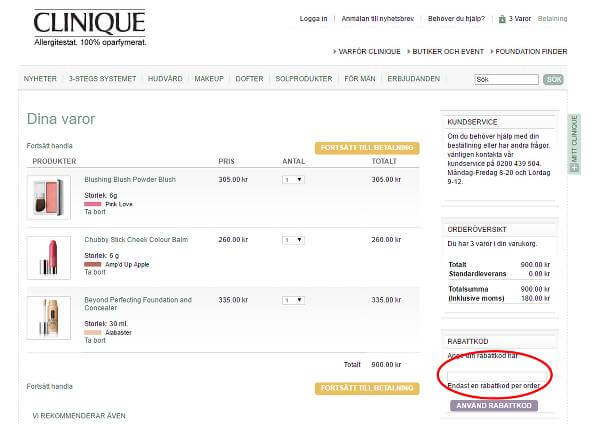Screen dimensions: 600x424
Task: Click the Amp'd Up Apple color swatch
Action: [94, 264]
